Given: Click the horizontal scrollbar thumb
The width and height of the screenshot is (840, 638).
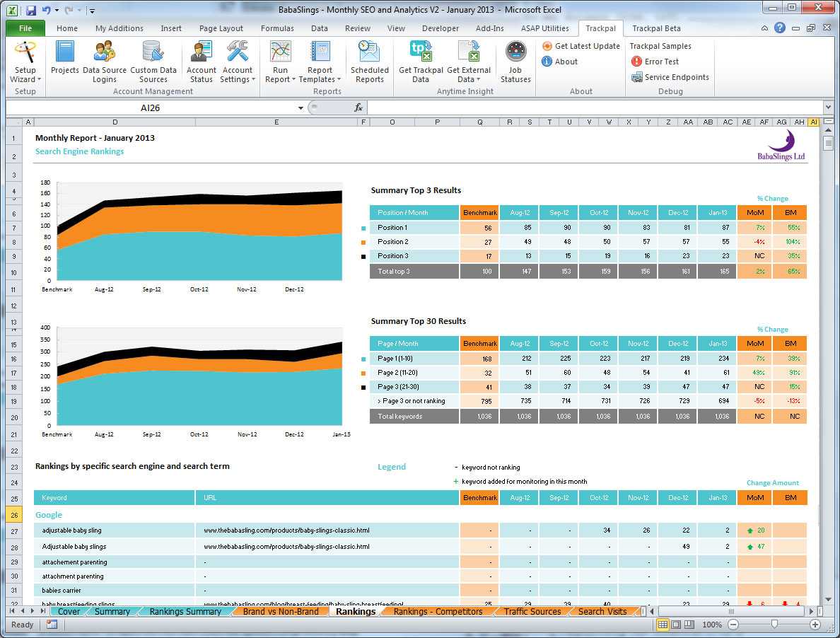Looking at the screenshot, I should (731, 611).
